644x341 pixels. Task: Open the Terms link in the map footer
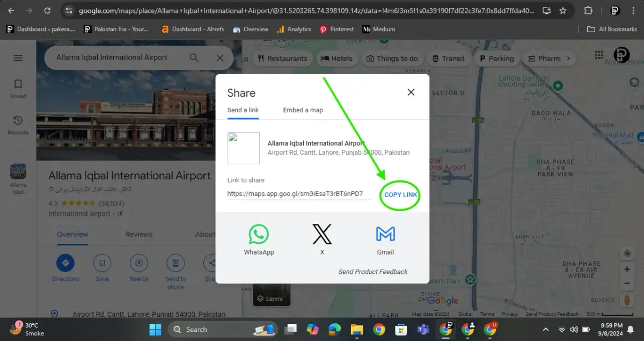pyautogui.click(x=487, y=314)
